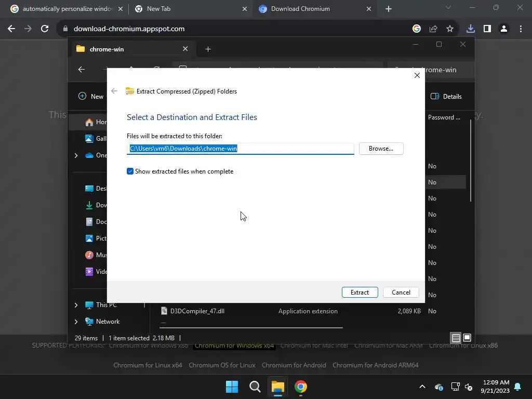Select Network in sidebar
The width and height of the screenshot is (532, 399).
(102, 321)
